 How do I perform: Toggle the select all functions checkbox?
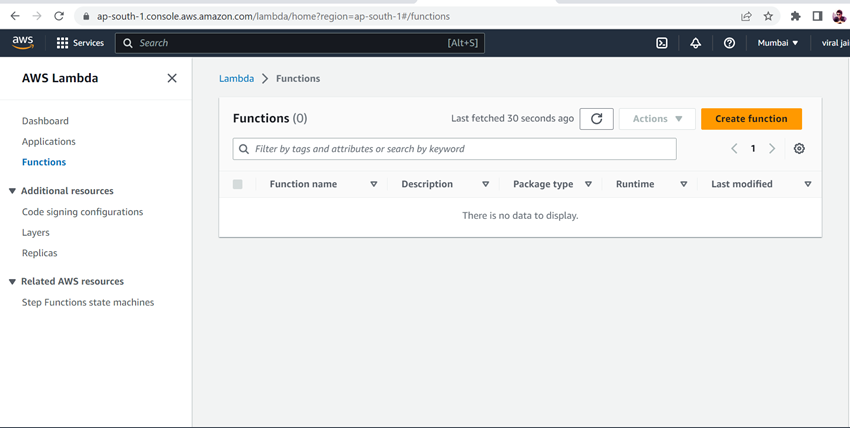[x=237, y=184]
